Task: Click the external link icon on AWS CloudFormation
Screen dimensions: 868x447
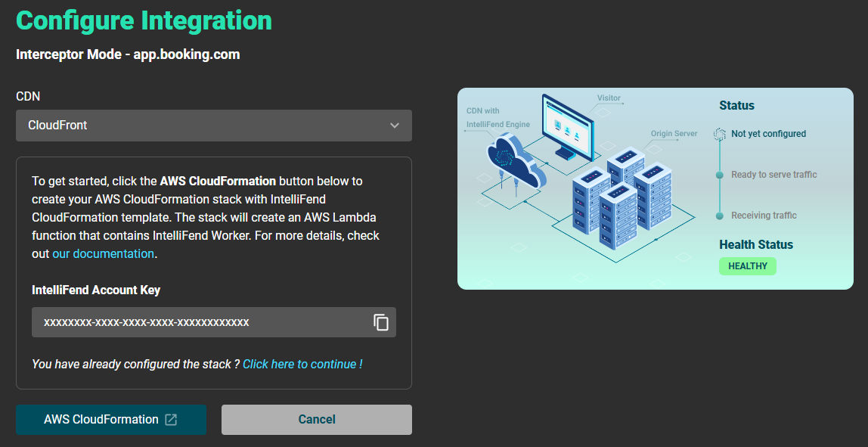Action: click(x=171, y=420)
